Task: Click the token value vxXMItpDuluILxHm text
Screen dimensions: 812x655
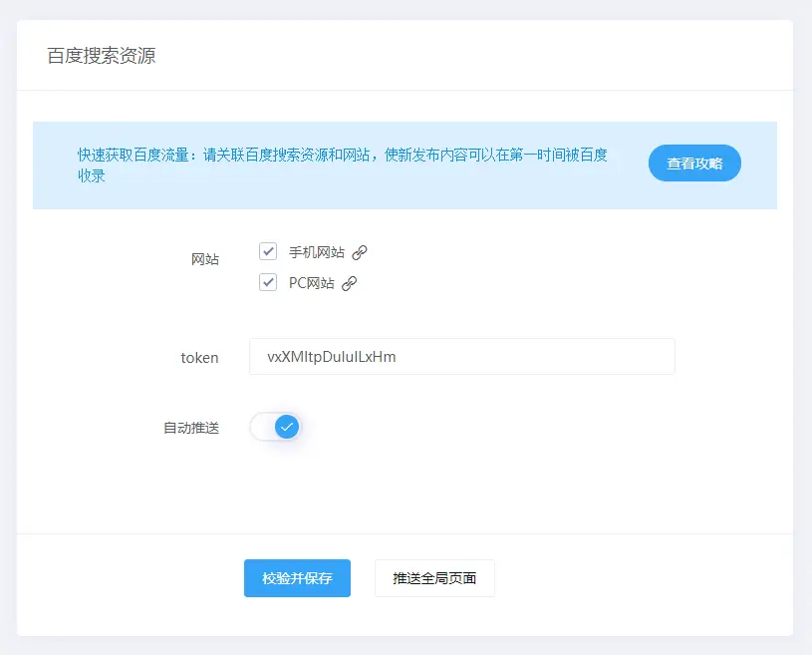Action: point(332,357)
